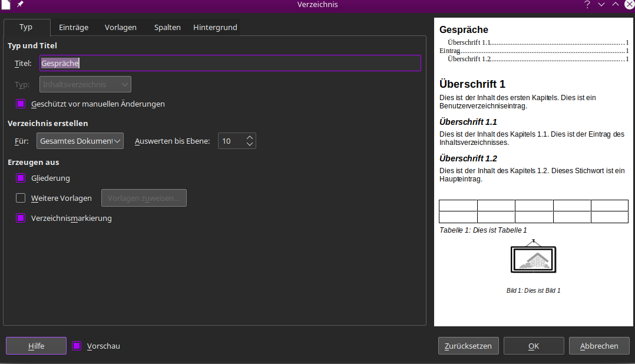Disable the Vorschau checkbox
The width and height of the screenshot is (635, 364).
[x=76, y=346]
